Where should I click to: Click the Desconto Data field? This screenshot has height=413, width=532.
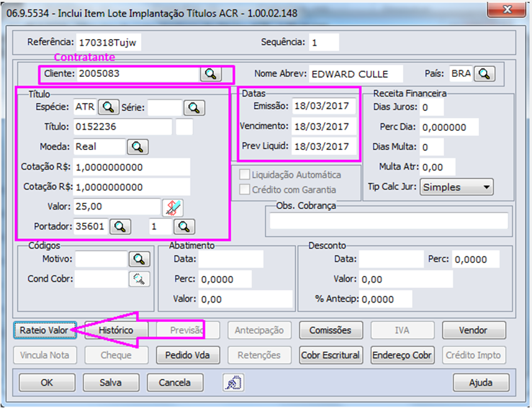(392, 260)
